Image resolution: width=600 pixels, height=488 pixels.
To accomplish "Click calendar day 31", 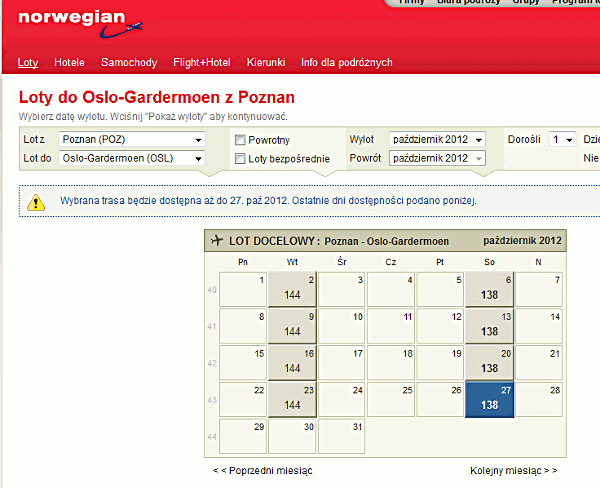I will tap(341, 436).
